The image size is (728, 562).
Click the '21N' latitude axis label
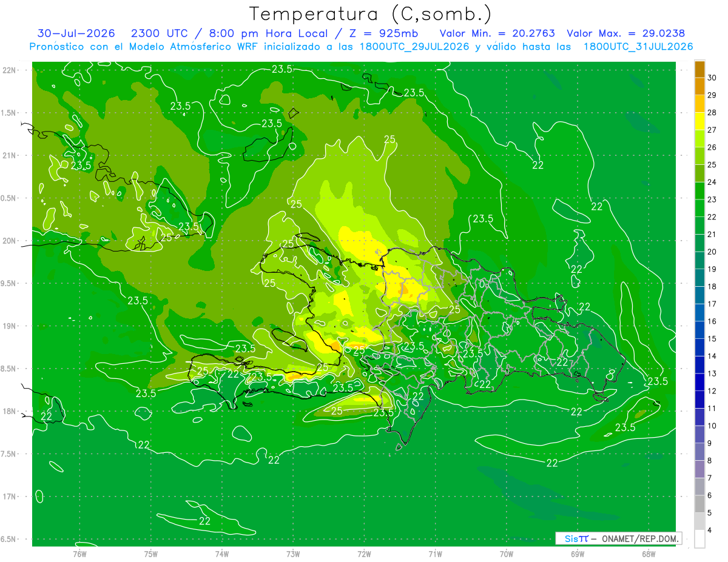point(10,155)
